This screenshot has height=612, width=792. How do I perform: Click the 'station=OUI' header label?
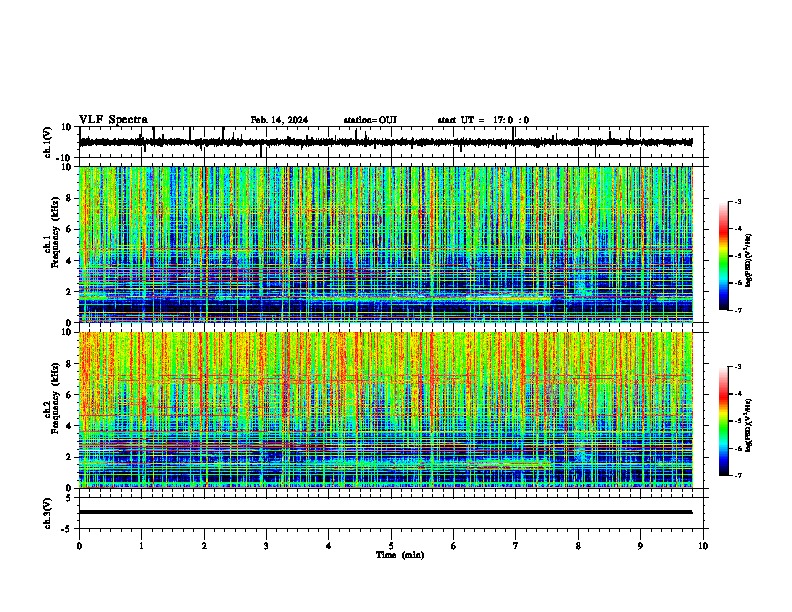coord(370,120)
